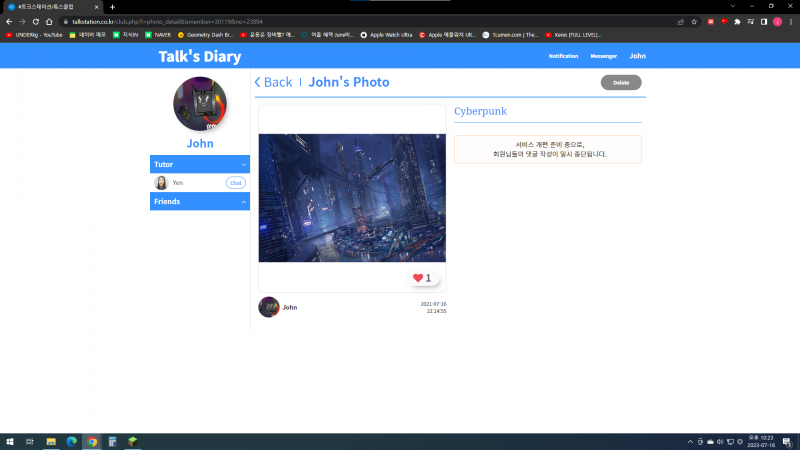Image resolution: width=800 pixels, height=450 pixels.
Task: Click the heart like icon under photo
Action: pos(417,278)
